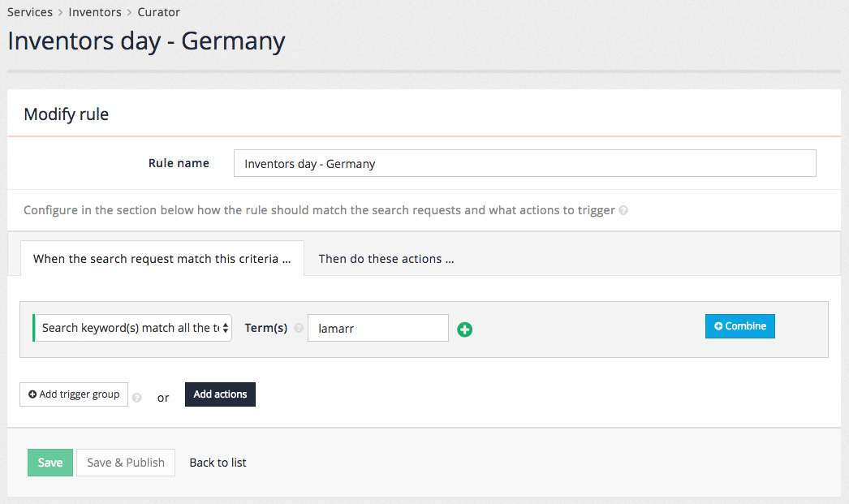849x504 pixels.
Task: Open the help icon after the configure description
Action: click(623, 210)
